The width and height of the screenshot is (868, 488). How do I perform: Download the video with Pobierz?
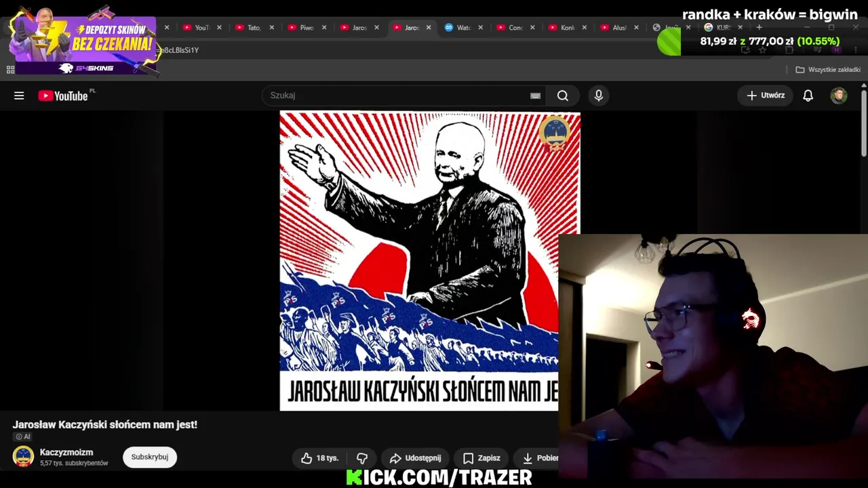[x=537, y=458]
